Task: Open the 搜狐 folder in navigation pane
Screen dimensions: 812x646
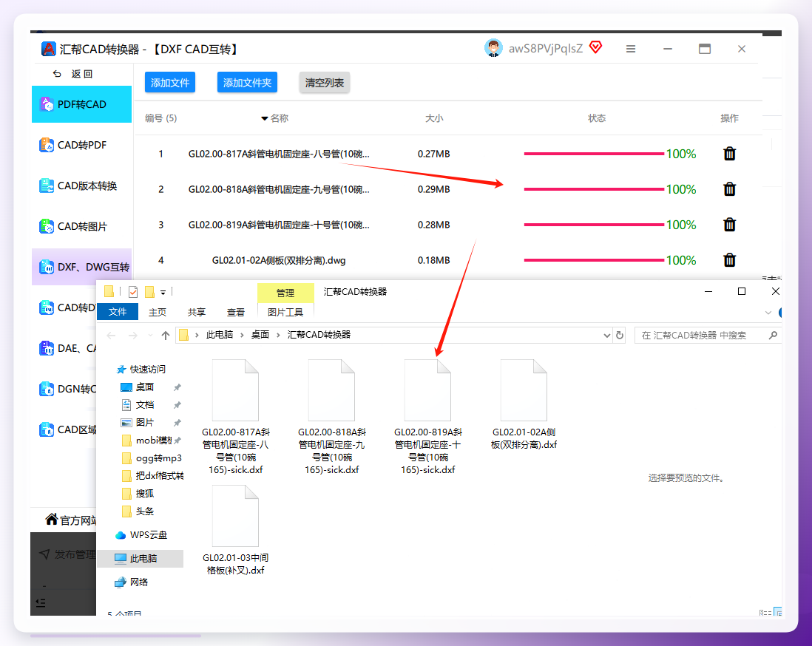Action: point(138,493)
